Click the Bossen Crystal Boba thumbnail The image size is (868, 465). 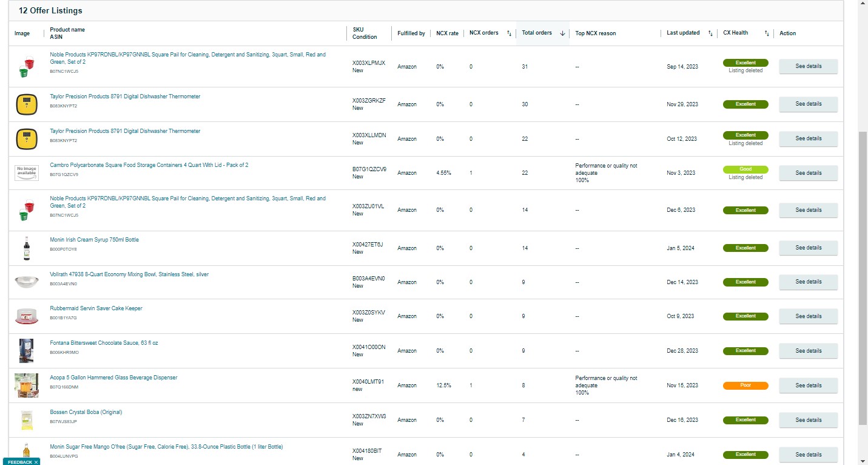[x=27, y=420]
